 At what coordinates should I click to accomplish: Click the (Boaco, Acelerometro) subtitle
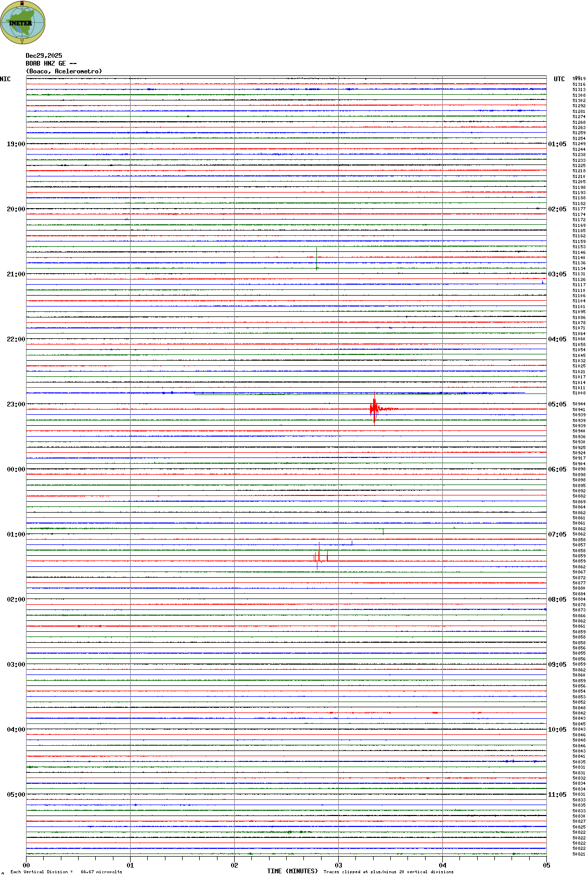64,71
